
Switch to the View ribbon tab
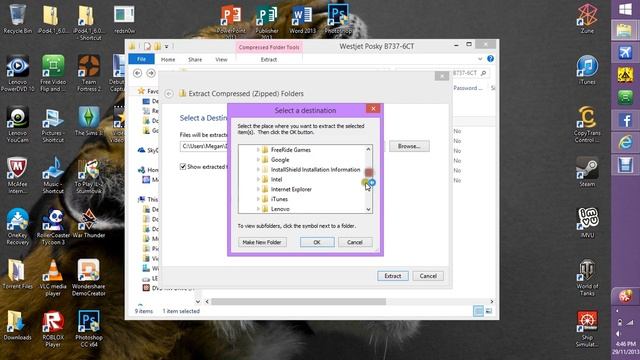(221, 60)
